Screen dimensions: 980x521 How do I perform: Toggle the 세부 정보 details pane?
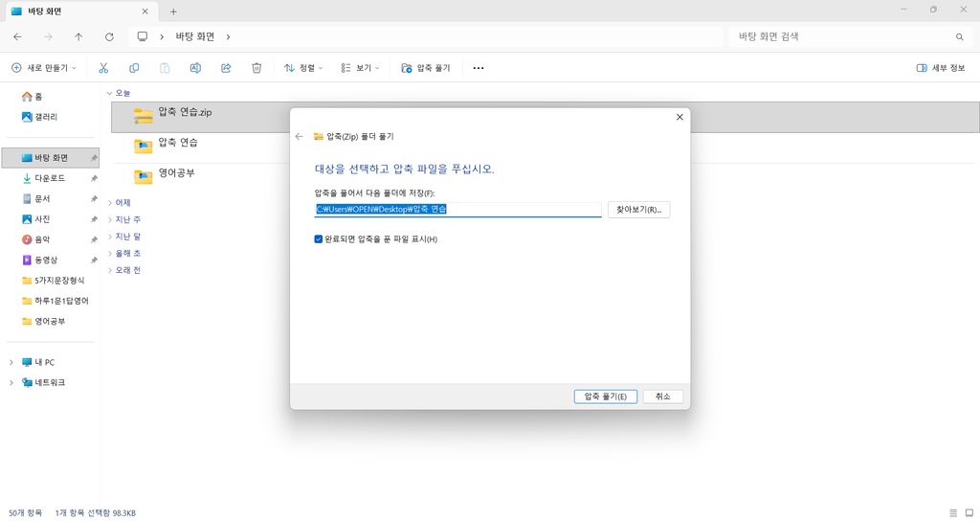pyautogui.click(x=941, y=68)
